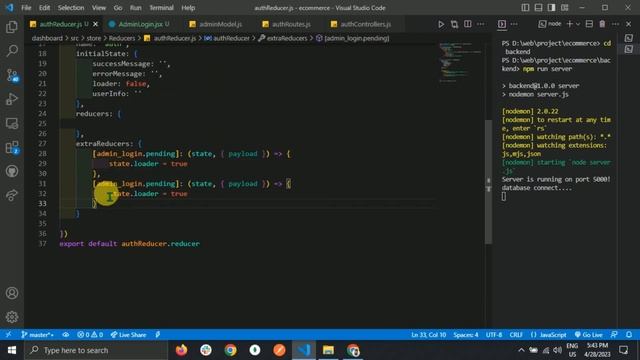Add a new terminal with plus icon
The image size is (640, 360).
coord(569,24)
